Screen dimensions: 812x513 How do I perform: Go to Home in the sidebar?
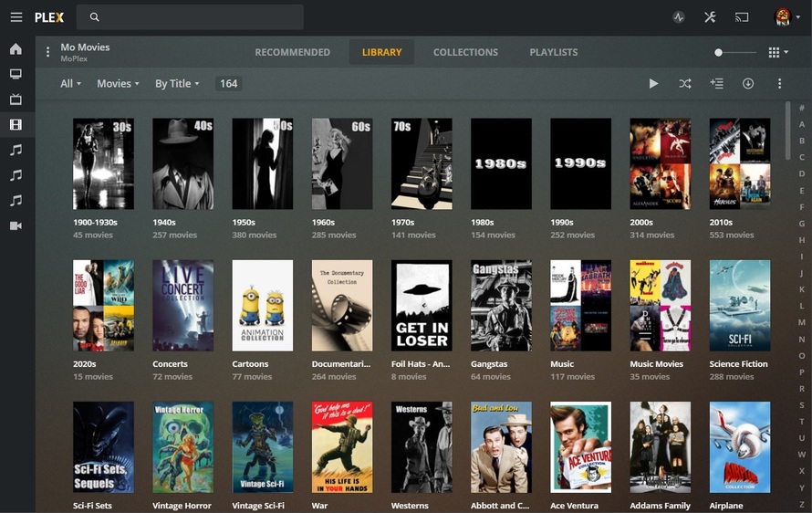[16, 48]
